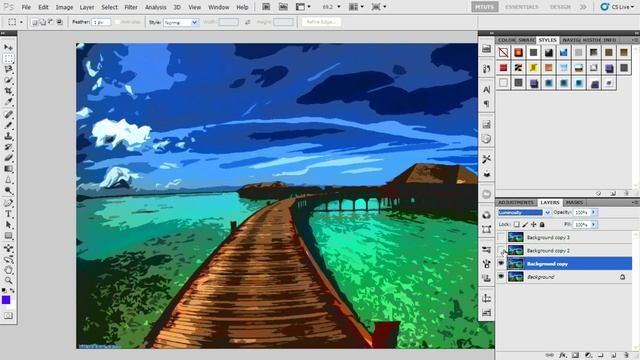Select the Quick Selection tool
The height and width of the screenshot is (360, 640).
click(x=8, y=80)
